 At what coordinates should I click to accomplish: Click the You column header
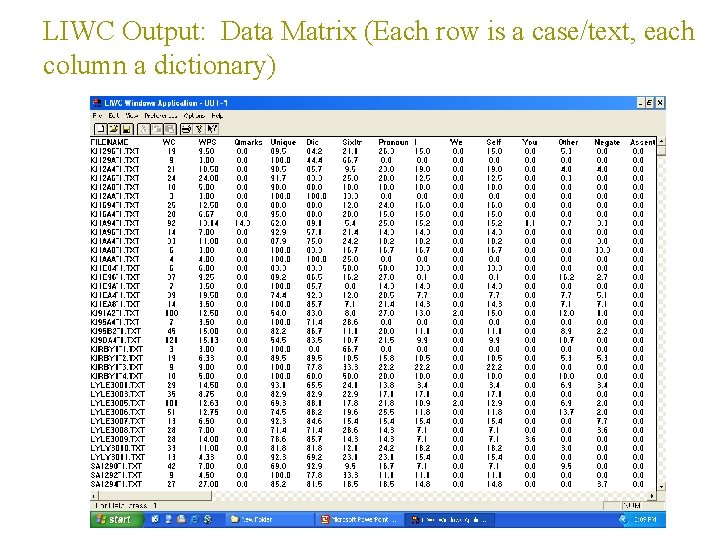click(529, 142)
